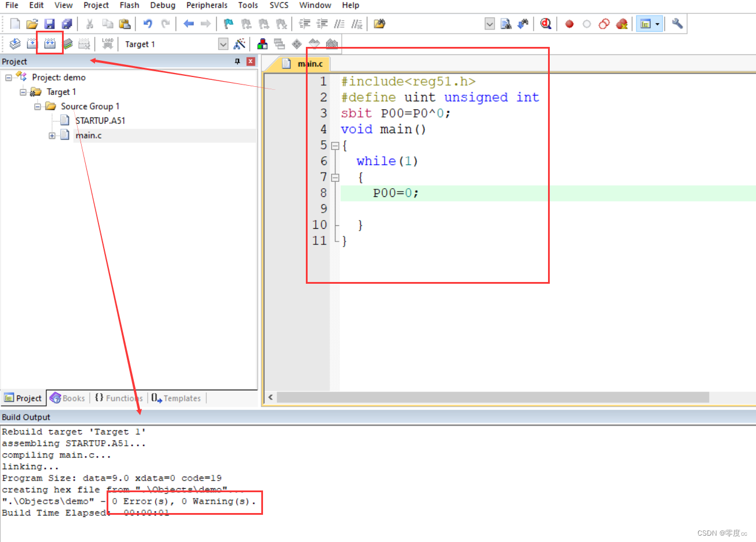This screenshot has width=756, height=542.
Task: Pin the Project panel with the pushpin icon
Action: pyautogui.click(x=238, y=61)
